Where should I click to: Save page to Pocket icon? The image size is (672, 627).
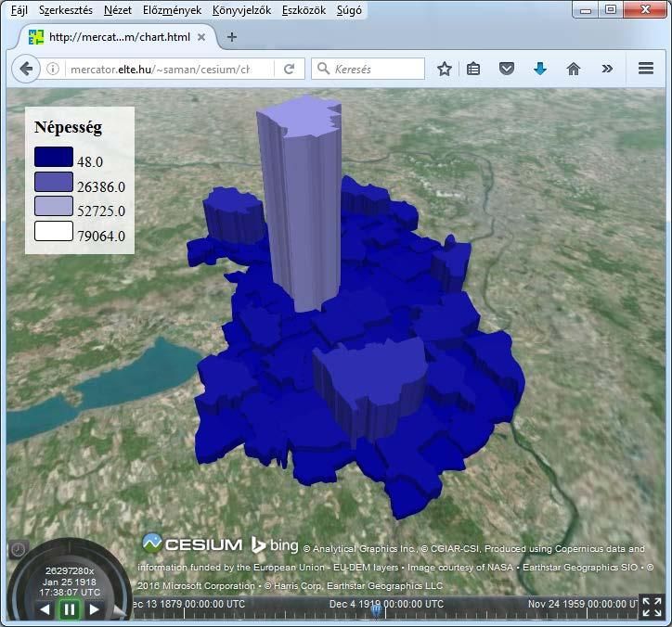point(507,69)
